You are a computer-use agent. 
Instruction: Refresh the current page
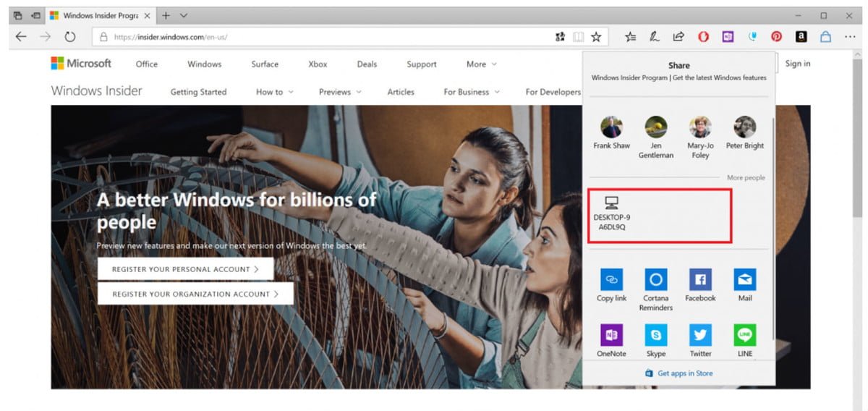(69, 36)
